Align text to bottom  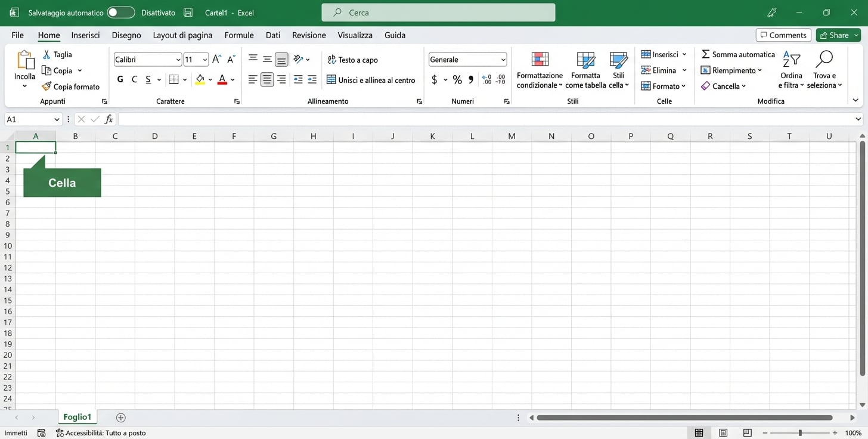click(281, 59)
